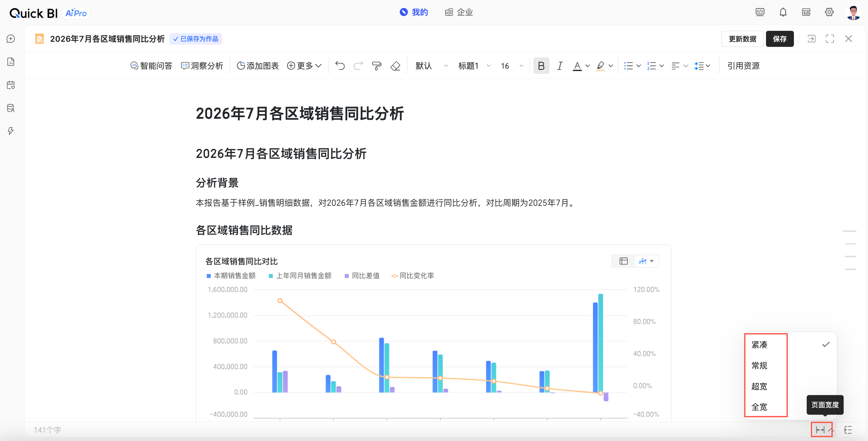The height and width of the screenshot is (441, 868).
Task: Toggle italic formatting
Action: tap(560, 66)
